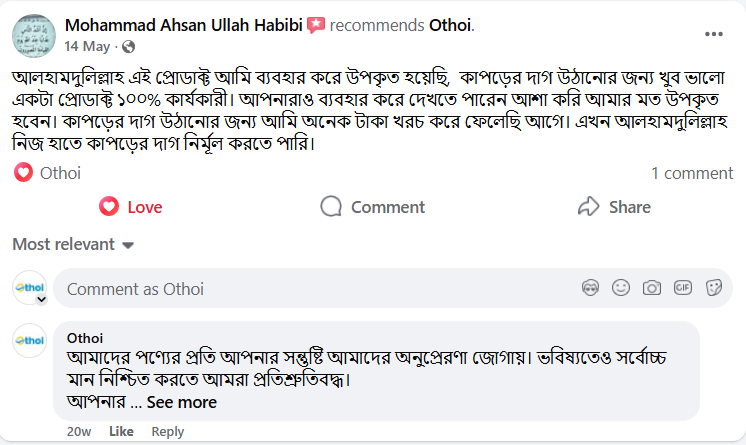The image size is (746, 445).
Task: Open the recommended Othoi page link
Action: click(450, 24)
